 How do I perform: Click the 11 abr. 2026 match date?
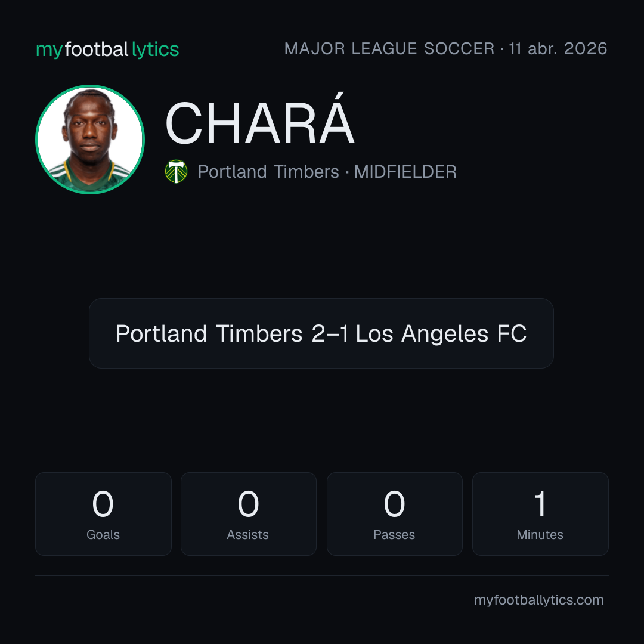pyautogui.click(x=558, y=48)
